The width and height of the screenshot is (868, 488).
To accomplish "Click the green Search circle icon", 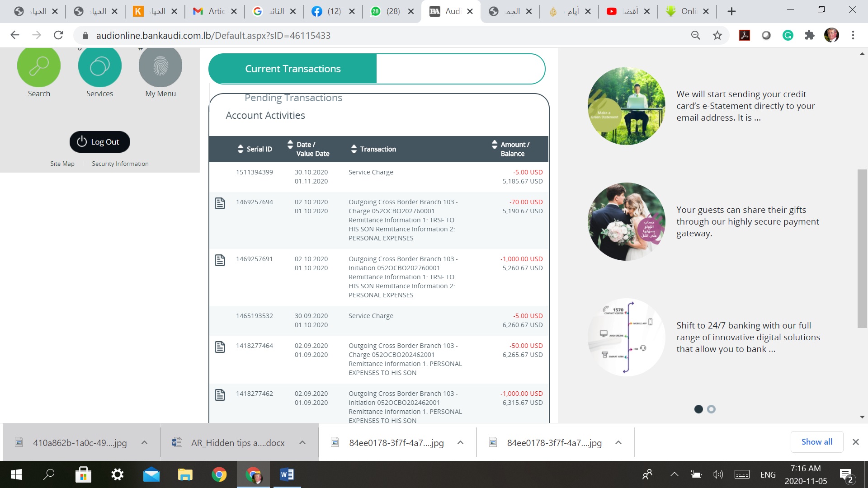I will click(39, 66).
